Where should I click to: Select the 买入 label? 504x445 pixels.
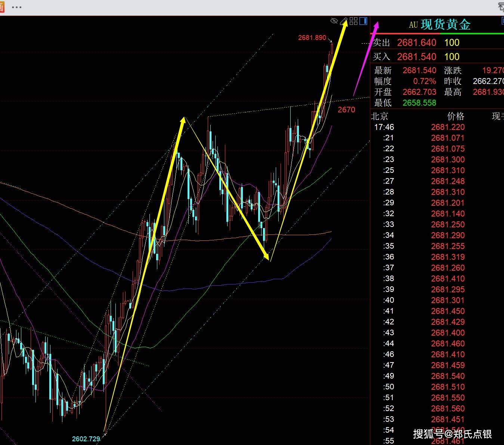381,57
